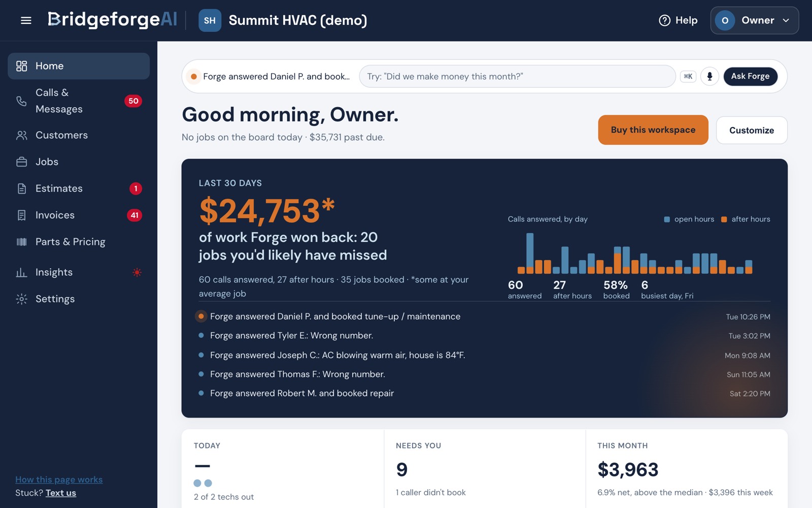Image resolution: width=812 pixels, height=508 pixels.
Task: Go to Home in the sidebar
Action: click(x=79, y=66)
